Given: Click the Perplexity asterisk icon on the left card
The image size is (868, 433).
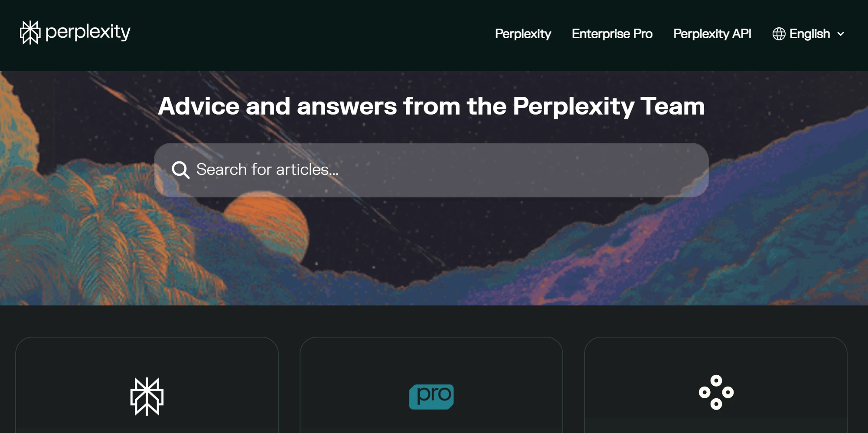Looking at the screenshot, I should 147,397.
